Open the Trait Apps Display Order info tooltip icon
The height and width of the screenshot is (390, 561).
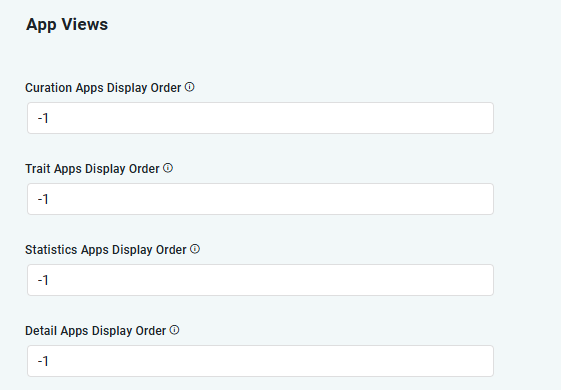point(168,168)
